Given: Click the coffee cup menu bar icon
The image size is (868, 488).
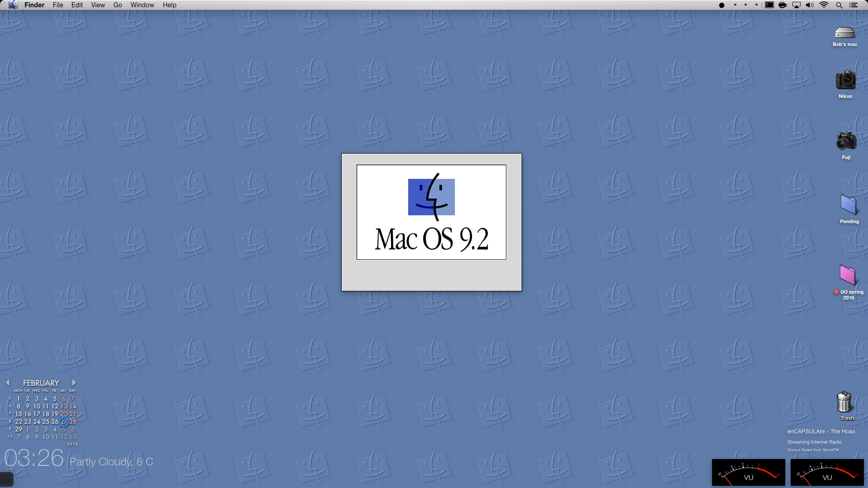Looking at the screenshot, I should tap(783, 5).
